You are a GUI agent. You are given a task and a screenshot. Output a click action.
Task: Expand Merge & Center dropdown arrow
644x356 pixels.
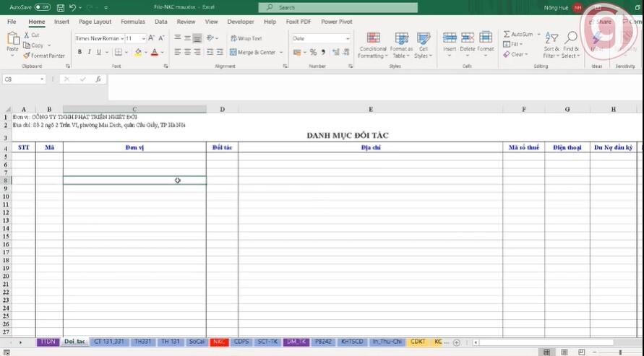(281, 53)
